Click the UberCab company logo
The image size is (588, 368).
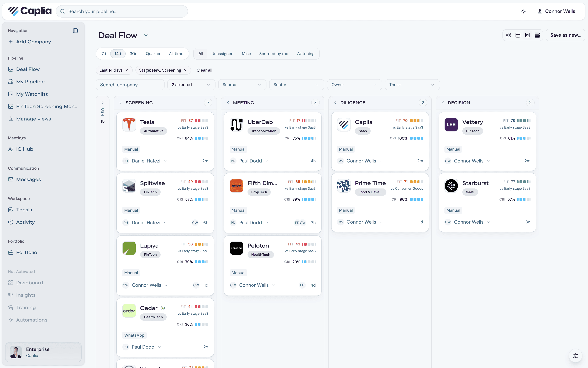pos(236,125)
